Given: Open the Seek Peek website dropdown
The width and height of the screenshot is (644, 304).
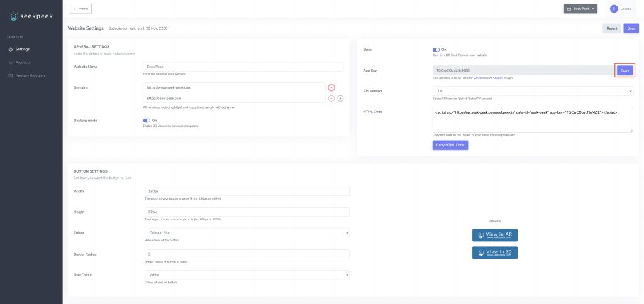Looking at the screenshot, I should 580,9.
